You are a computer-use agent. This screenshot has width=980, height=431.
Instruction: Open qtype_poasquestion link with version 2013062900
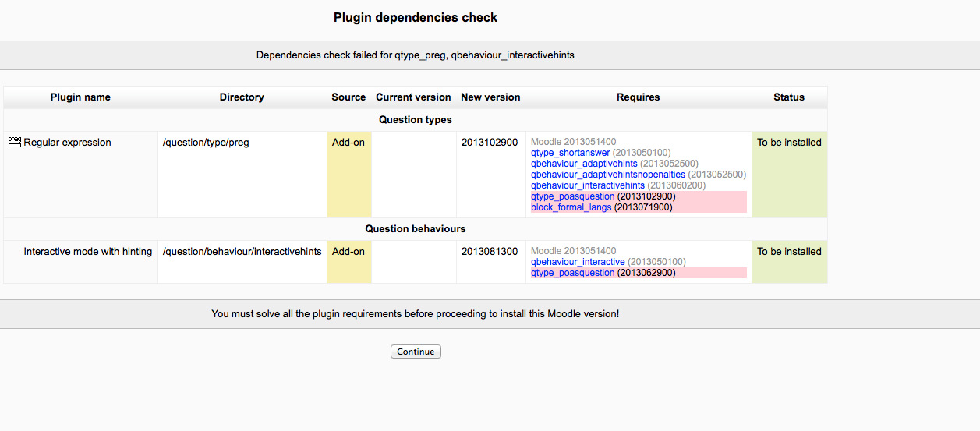pos(572,273)
